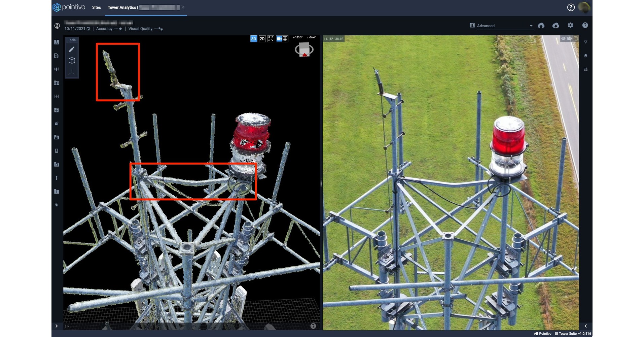644x337 pixels.
Task: Toggle the thumbnail grid view in the viewport
Action: 285,39
